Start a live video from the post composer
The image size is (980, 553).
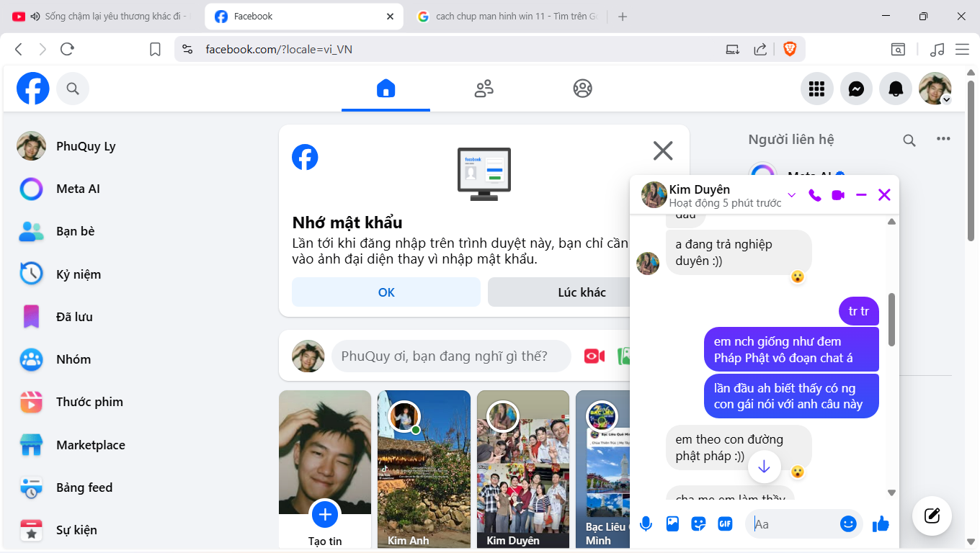pyautogui.click(x=594, y=356)
